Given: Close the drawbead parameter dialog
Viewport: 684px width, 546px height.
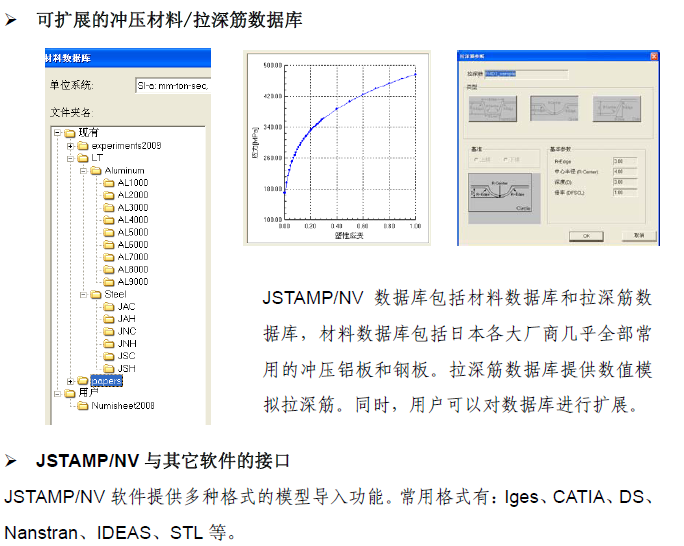Looking at the screenshot, I should click(x=654, y=56).
